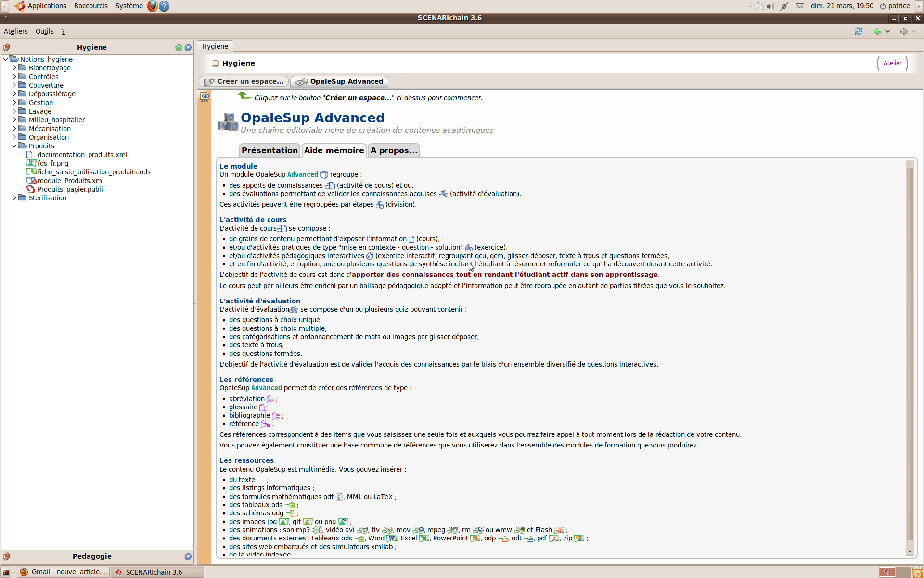Image resolution: width=924 pixels, height=578 pixels.
Task: Open back arrow history dropdown
Action: click(888, 31)
